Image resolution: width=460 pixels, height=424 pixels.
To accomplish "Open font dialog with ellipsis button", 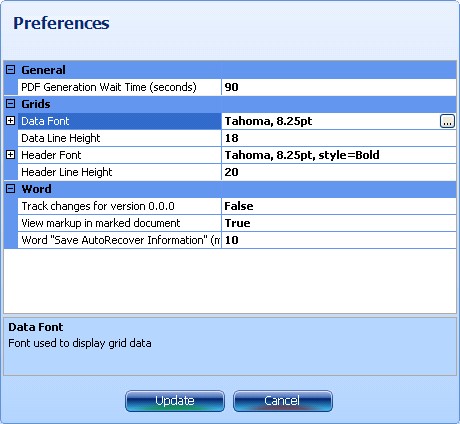I will 447,121.
